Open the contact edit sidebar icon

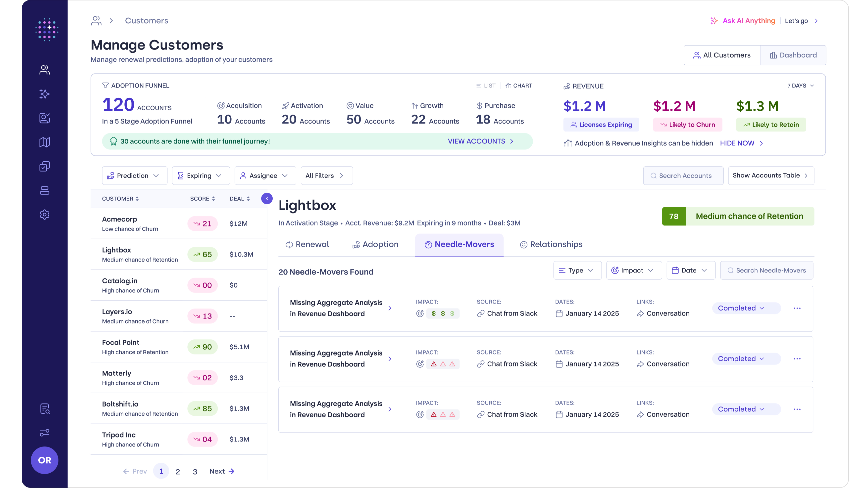pos(45,118)
